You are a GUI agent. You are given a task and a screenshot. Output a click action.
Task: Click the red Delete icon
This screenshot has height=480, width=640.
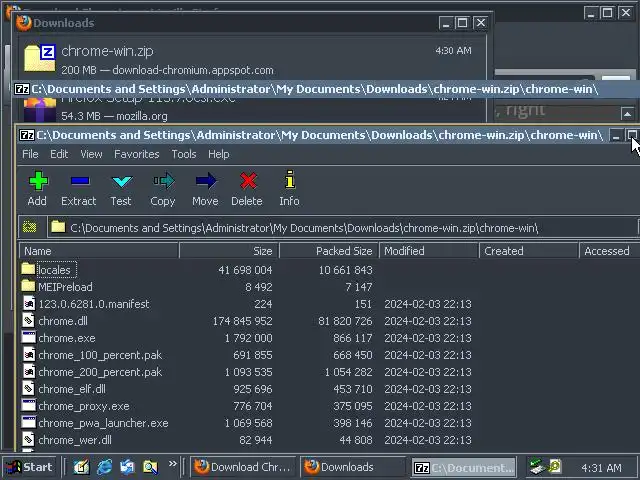tap(248, 181)
